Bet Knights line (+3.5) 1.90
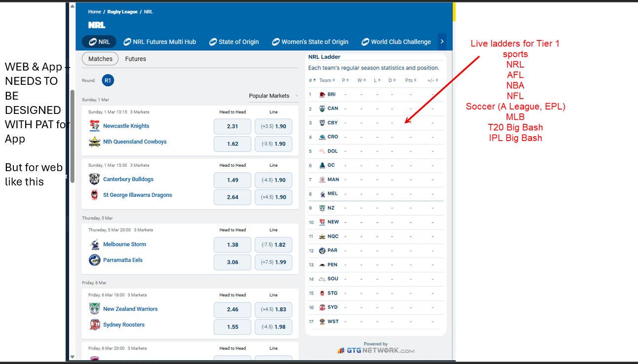The height and width of the screenshot is (364, 638). pos(273,126)
